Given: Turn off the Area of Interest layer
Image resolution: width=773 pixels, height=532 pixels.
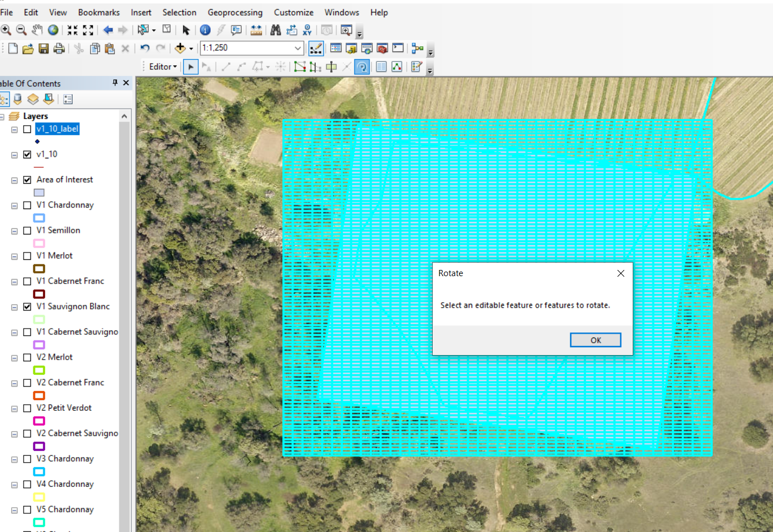Looking at the screenshot, I should [26, 180].
